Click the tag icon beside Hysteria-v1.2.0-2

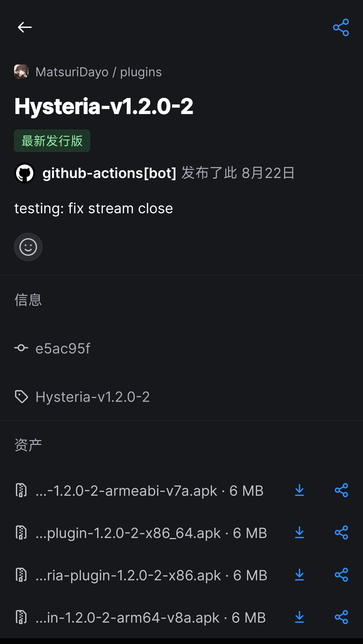[x=22, y=396]
